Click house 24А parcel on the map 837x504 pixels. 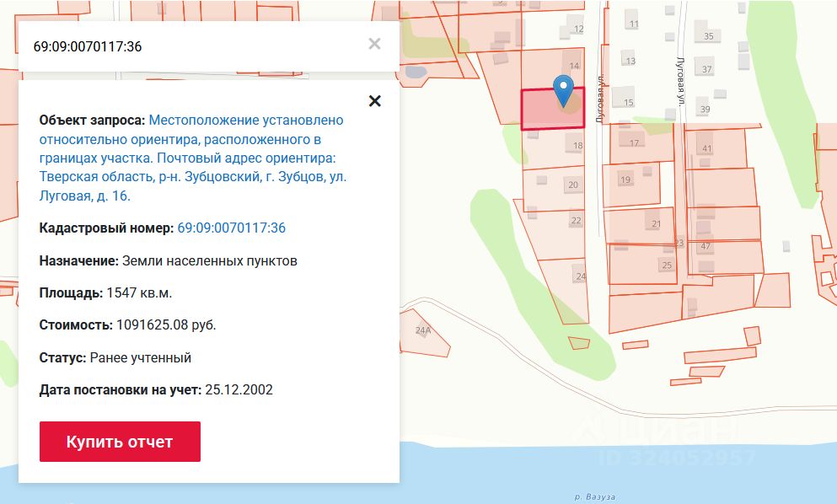(423, 330)
